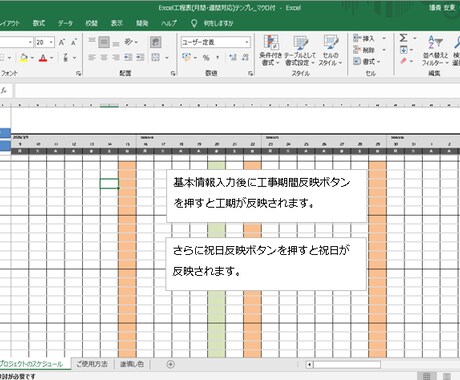Viewport: 460px width, 380px height.
Task: Click 書式 format cells button
Action: click(367, 61)
